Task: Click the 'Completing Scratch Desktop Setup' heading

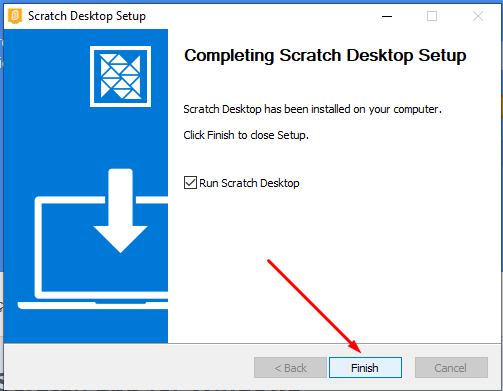Action: coord(325,56)
